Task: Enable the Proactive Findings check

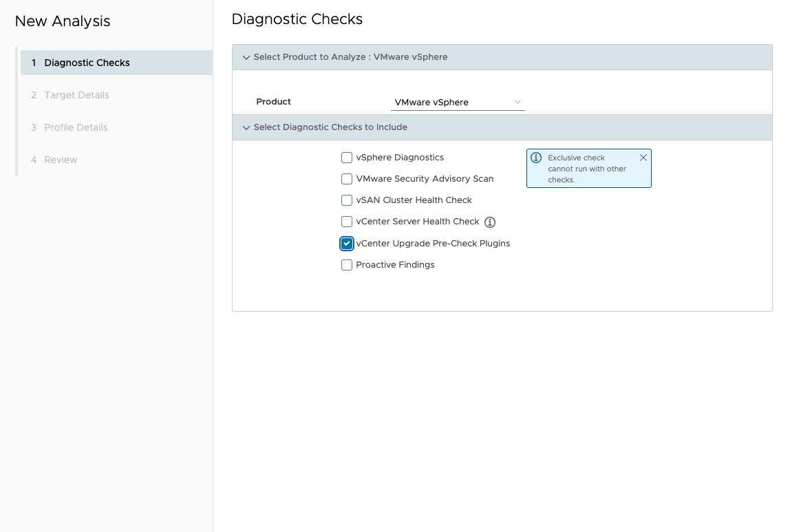Action: tap(347, 265)
